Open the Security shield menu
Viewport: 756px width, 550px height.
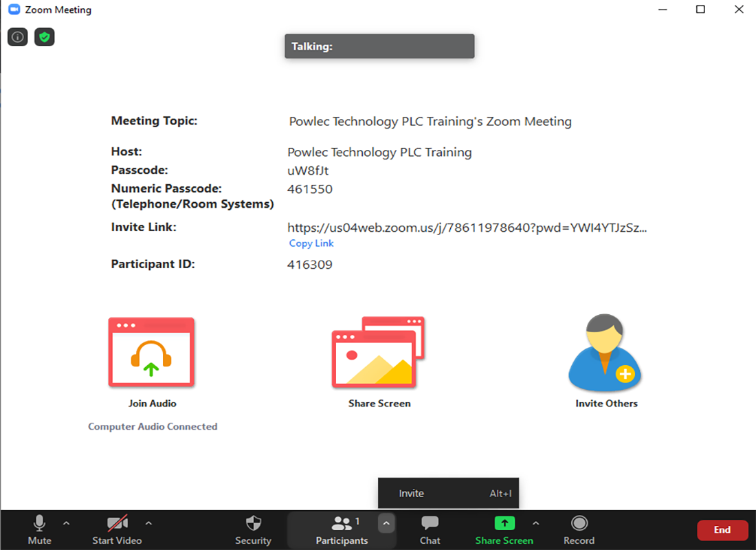[253, 530]
